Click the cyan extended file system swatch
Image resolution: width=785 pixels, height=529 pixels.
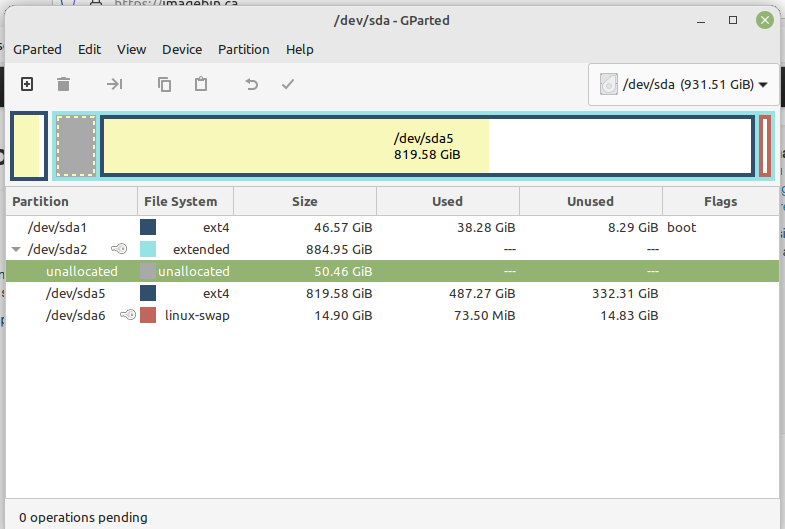pos(148,249)
